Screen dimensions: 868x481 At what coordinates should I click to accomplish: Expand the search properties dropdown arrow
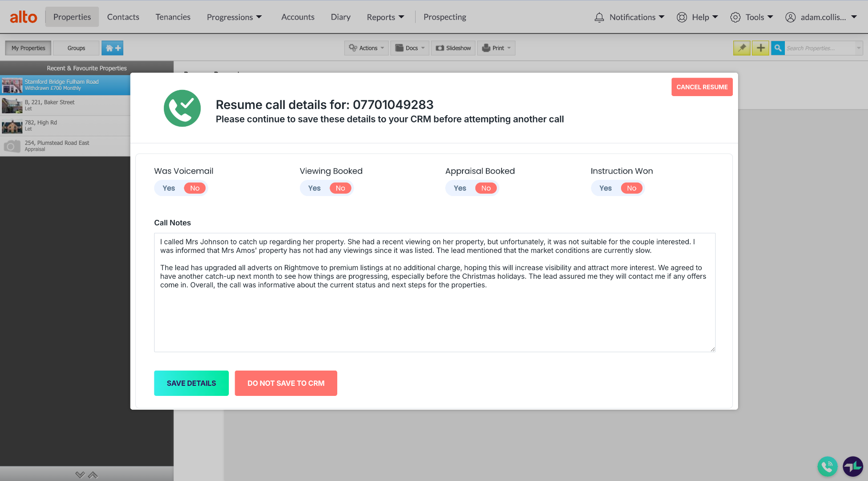coord(858,48)
